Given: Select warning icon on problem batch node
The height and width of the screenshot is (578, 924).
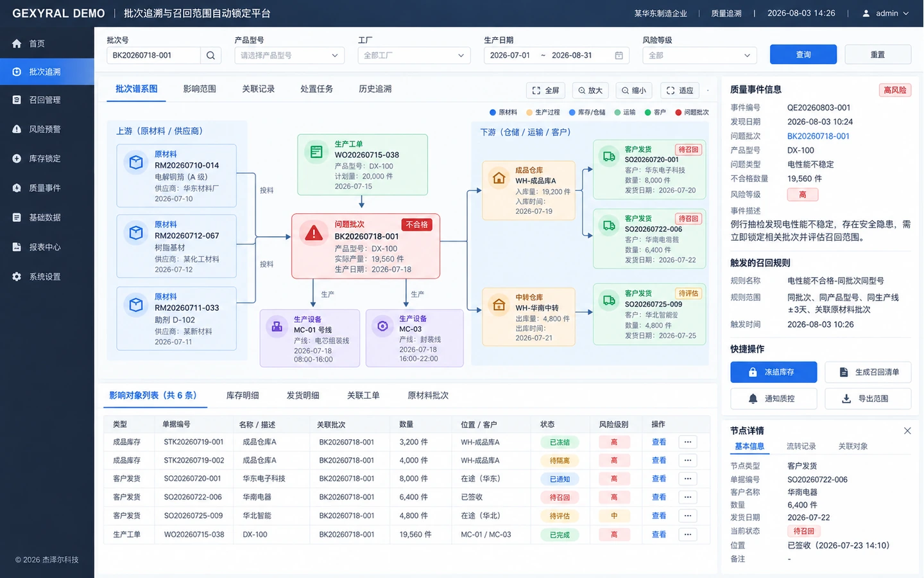Looking at the screenshot, I should [314, 233].
